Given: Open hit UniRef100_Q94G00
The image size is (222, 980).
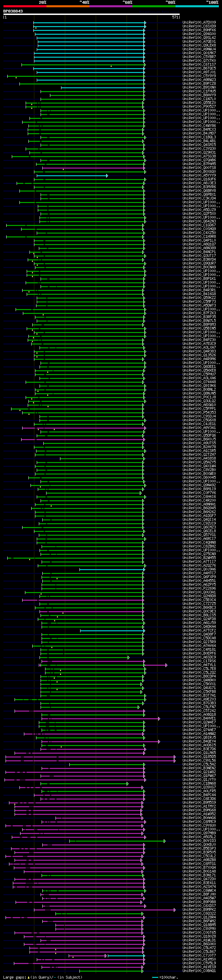Looking at the screenshot, I should pos(199,34).
